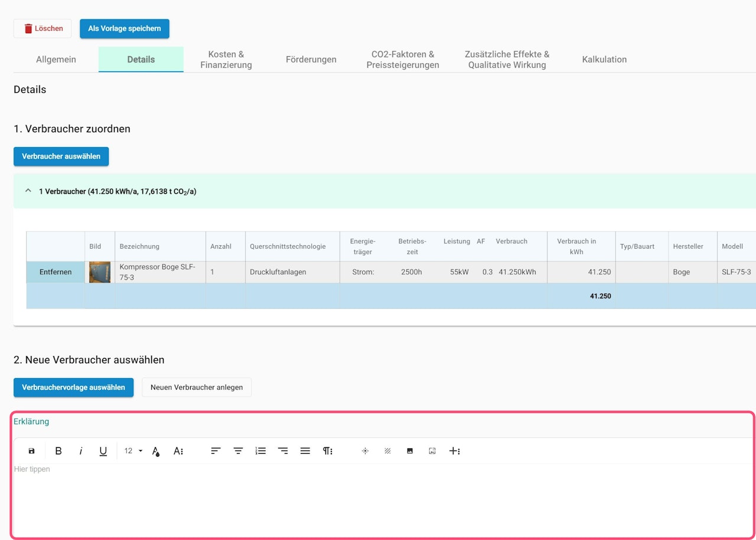Open the text color picker
The width and height of the screenshot is (756, 540).
(156, 451)
